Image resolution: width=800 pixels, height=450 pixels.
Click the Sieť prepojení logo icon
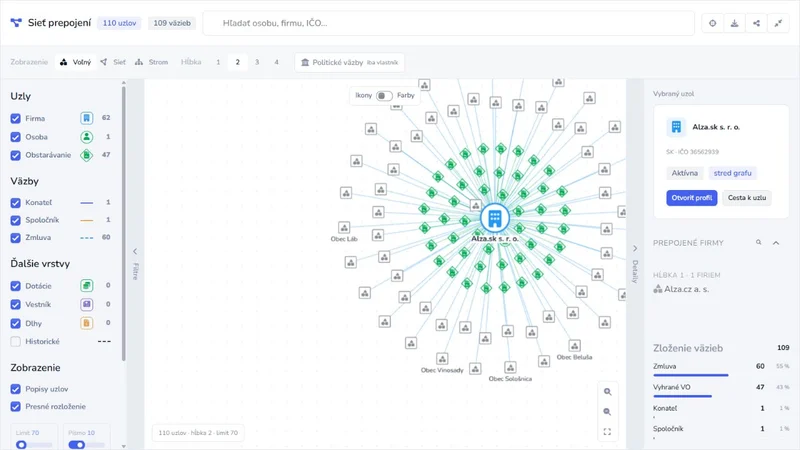16,22
